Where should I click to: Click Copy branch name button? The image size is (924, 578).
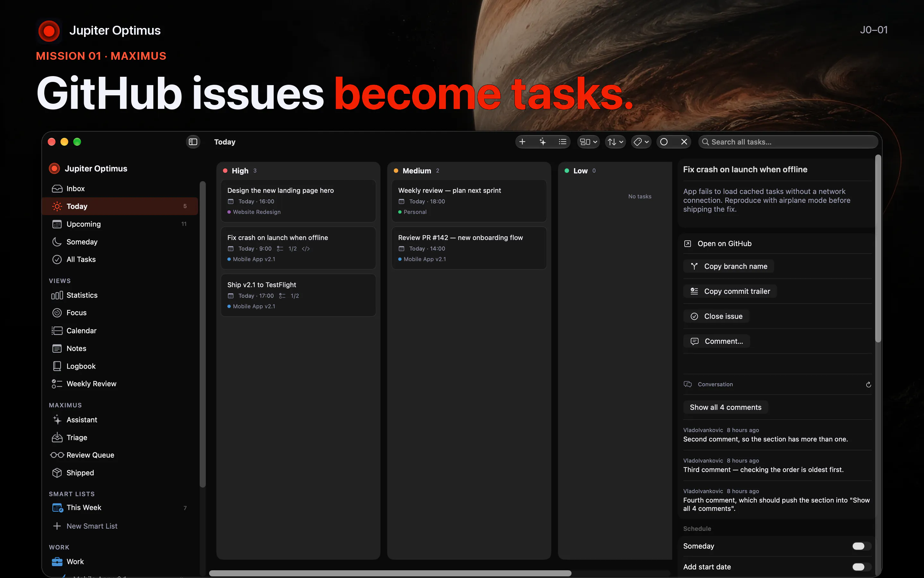point(729,267)
